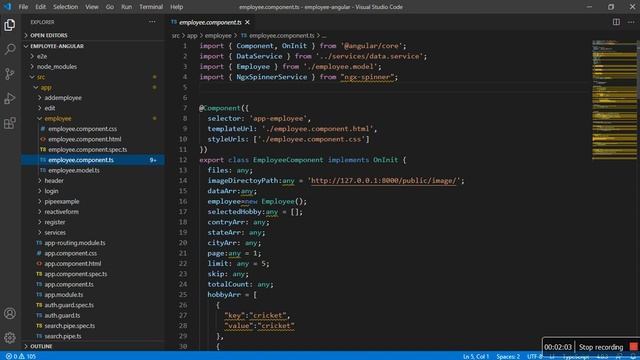The image size is (640, 360).
Task: Click the errors and warnings status indicator
Action: [x=21, y=356]
